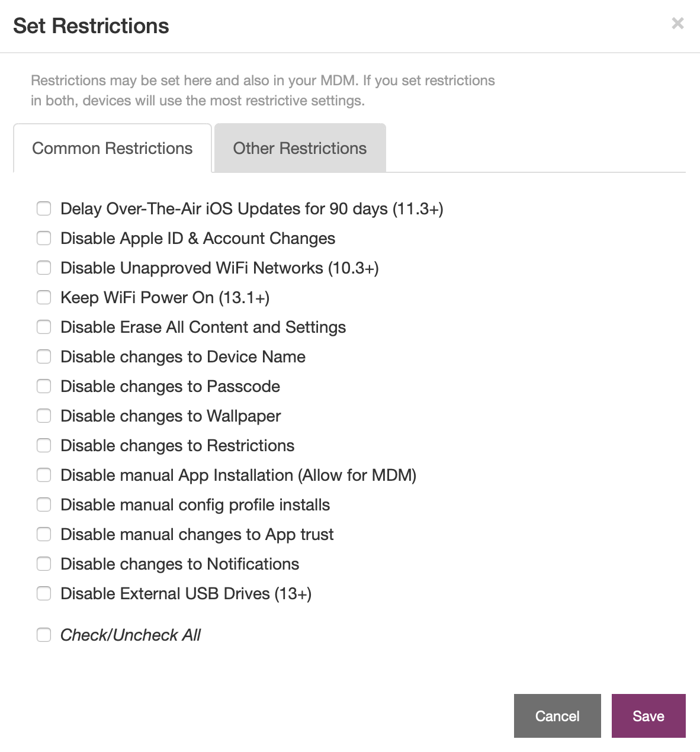Select the Common Restrictions tab
The image size is (700, 752).
[113, 148]
